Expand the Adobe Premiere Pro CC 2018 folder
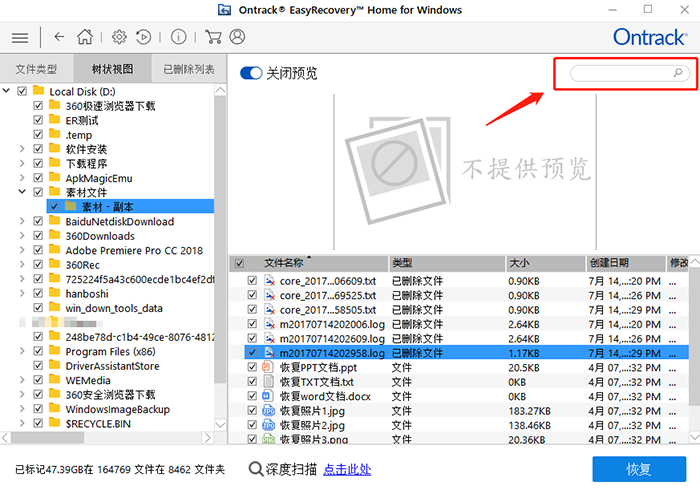 (x=22, y=250)
